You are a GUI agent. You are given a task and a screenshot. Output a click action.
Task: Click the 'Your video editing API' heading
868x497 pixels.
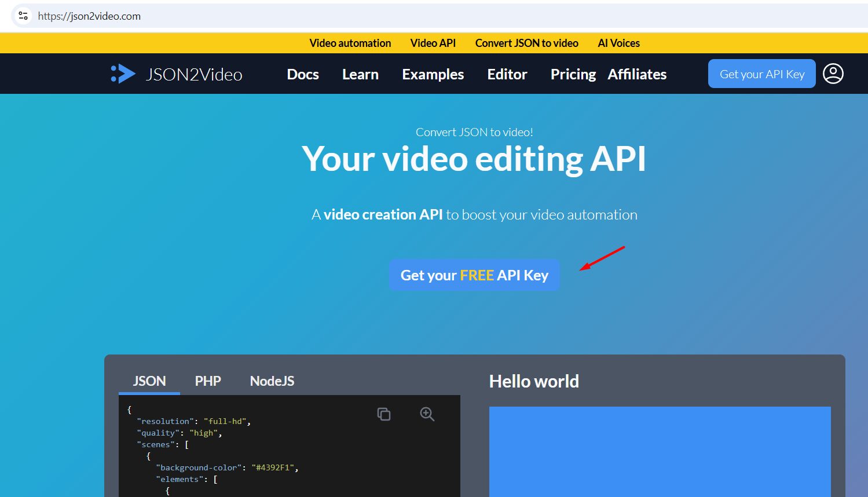click(x=474, y=159)
